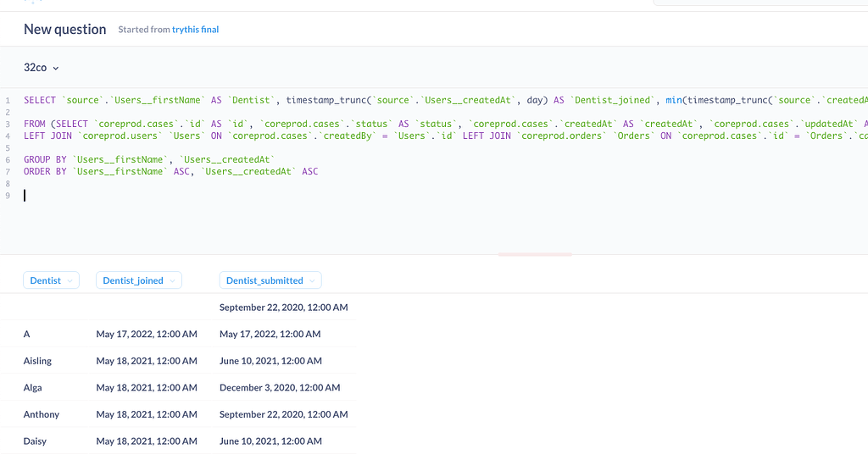The height and width of the screenshot is (460, 868).
Task: Open the 32co database dropdown
Action: tap(41, 68)
